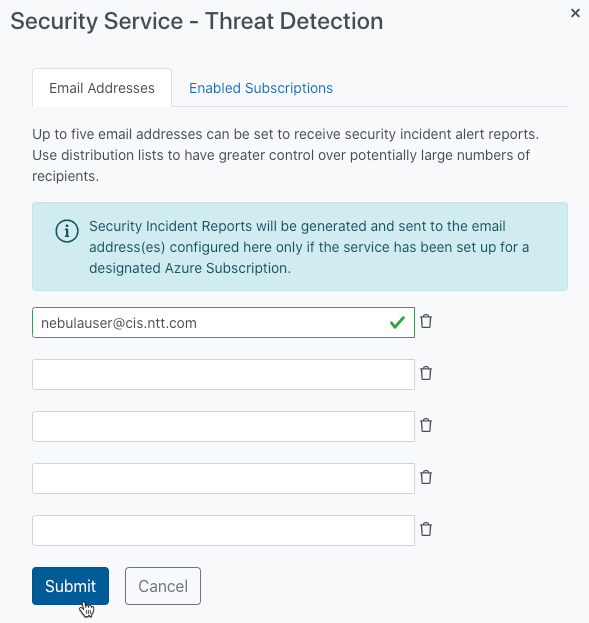The width and height of the screenshot is (589, 623).
Task: Select the Email Addresses tab
Action: 102,88
